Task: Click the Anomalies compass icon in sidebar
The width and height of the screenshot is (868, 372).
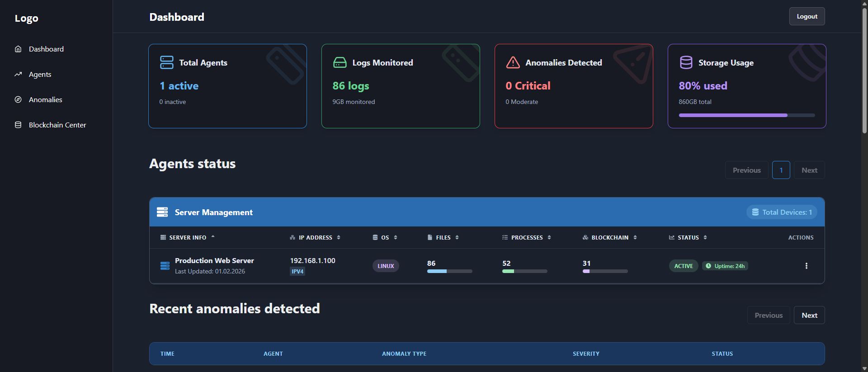Action: (18, 99)
